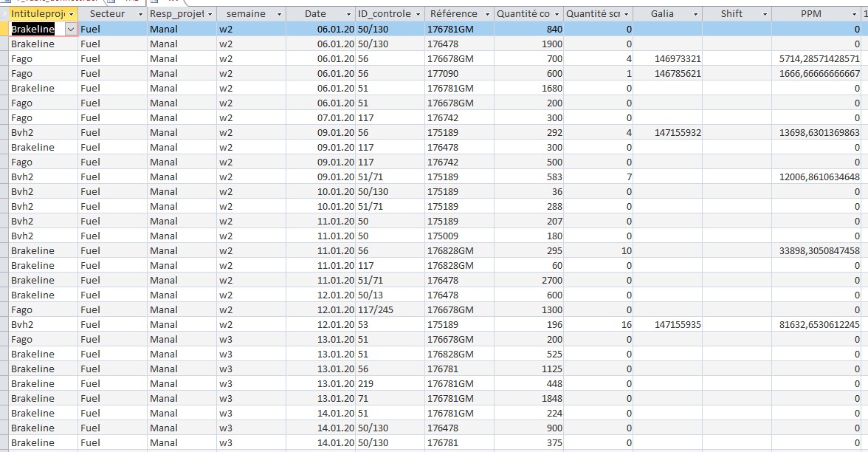The image size is (868, 452).
Task: Click the quantity cell 840
Action: (528, 30)
